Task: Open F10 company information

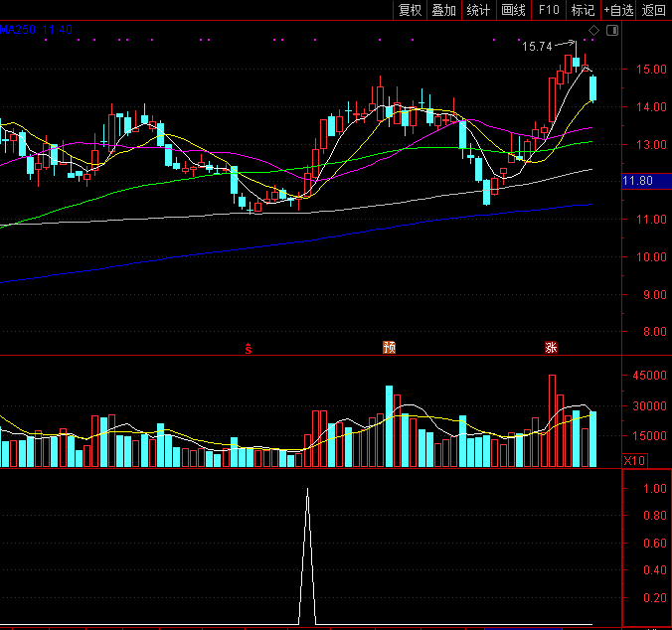Action: click(x=549, y=10)
